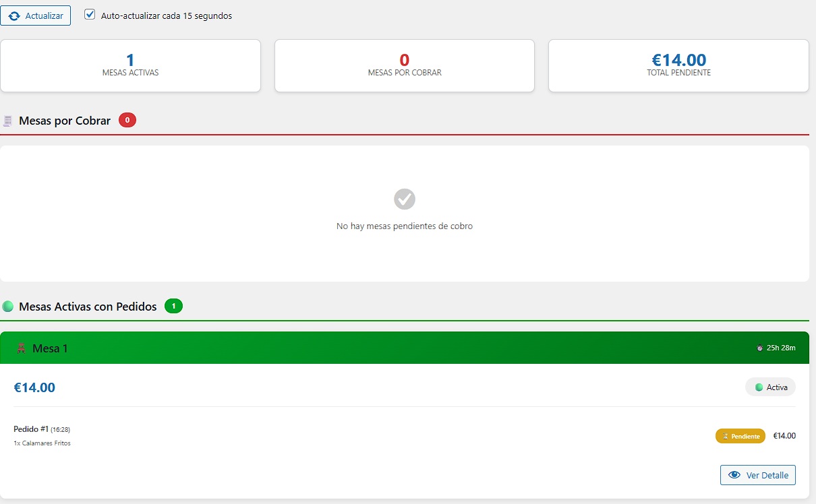Click the eye icon in Ver Detalle

coord(734,475)
